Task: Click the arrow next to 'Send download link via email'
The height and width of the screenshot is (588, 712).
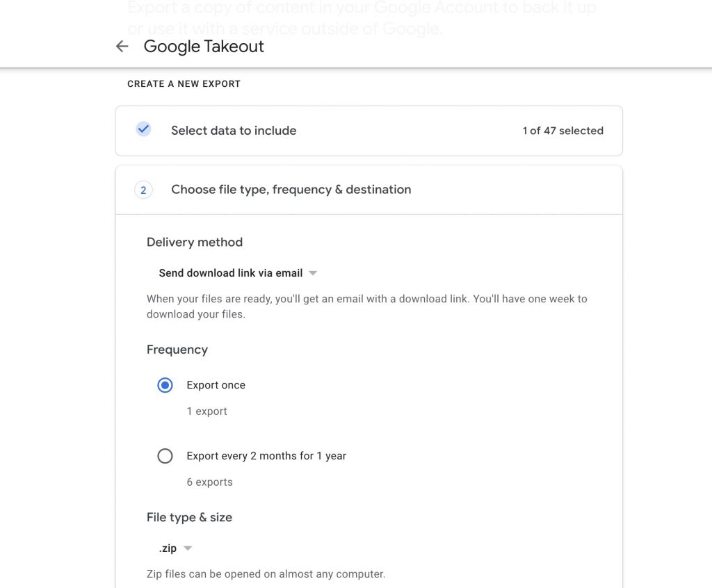Action: coord(313,273)
